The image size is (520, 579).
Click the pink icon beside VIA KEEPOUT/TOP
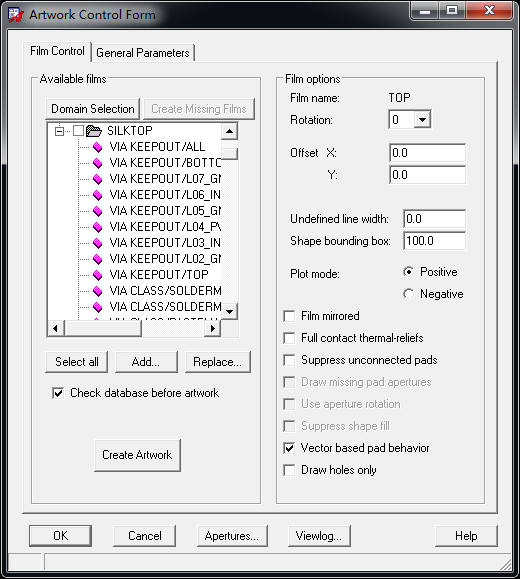pos(98,275)
